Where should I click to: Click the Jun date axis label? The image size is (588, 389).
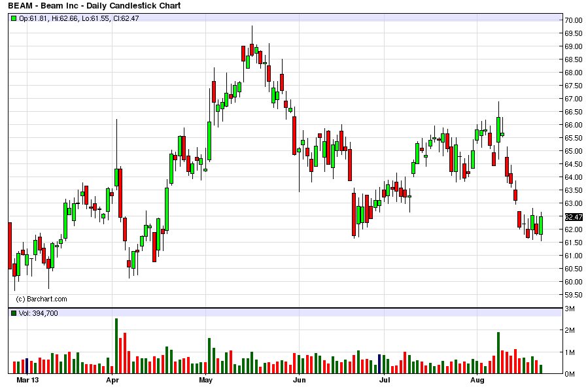pos(299,380)
